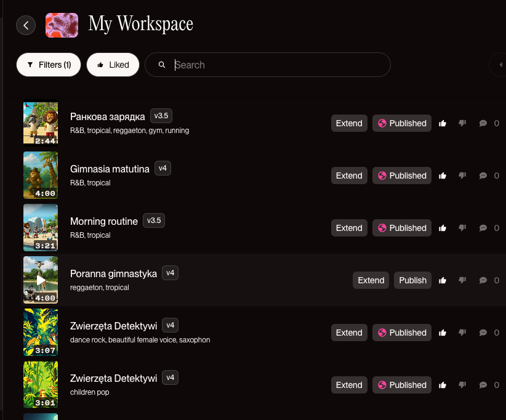
Task: Click Published on Morning routine
Action: click(x=402, y=228)
